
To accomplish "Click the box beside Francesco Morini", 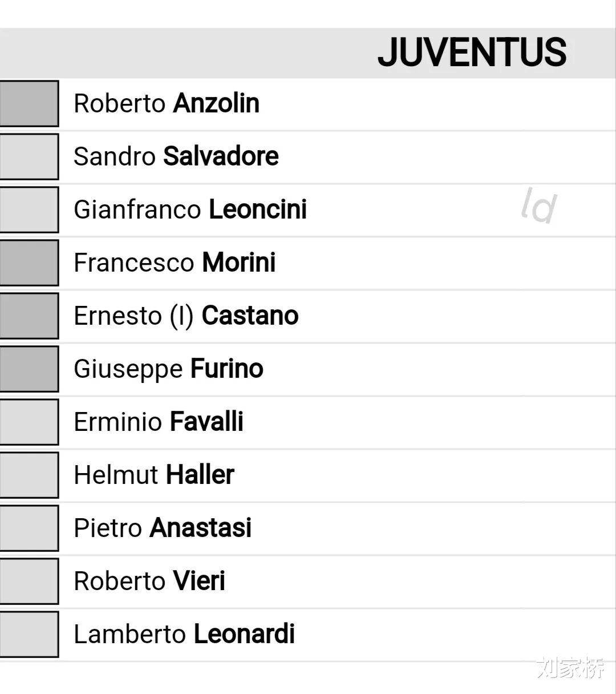I will 29,263.
